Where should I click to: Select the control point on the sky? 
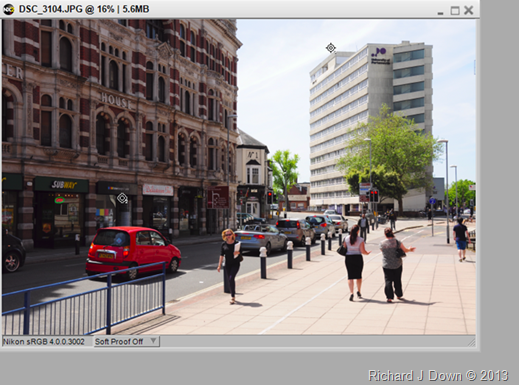(330, 48)
